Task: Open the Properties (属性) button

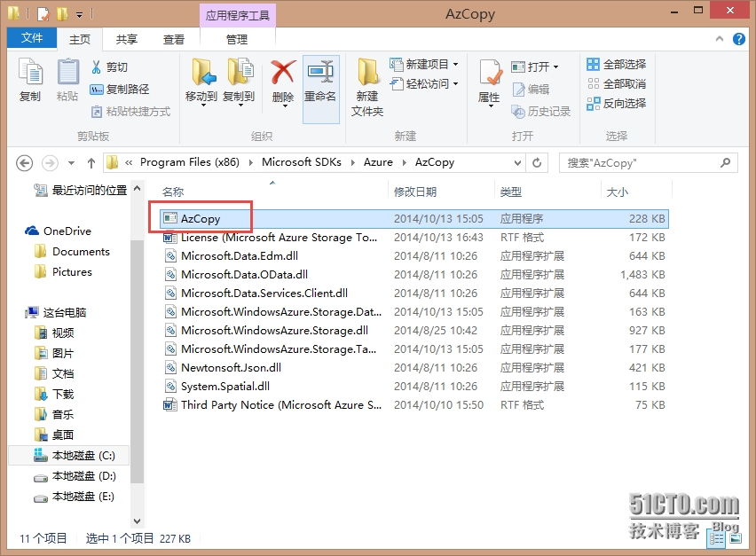Action: point(489,82)
